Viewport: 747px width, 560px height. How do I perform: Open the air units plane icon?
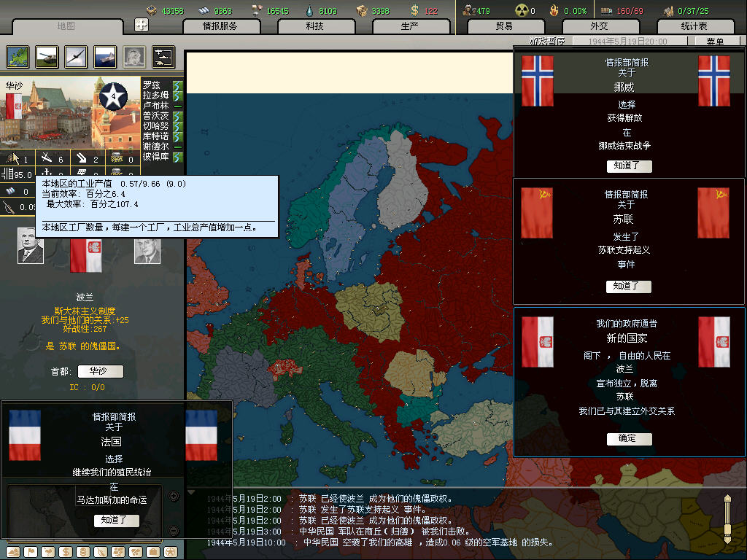76,57
